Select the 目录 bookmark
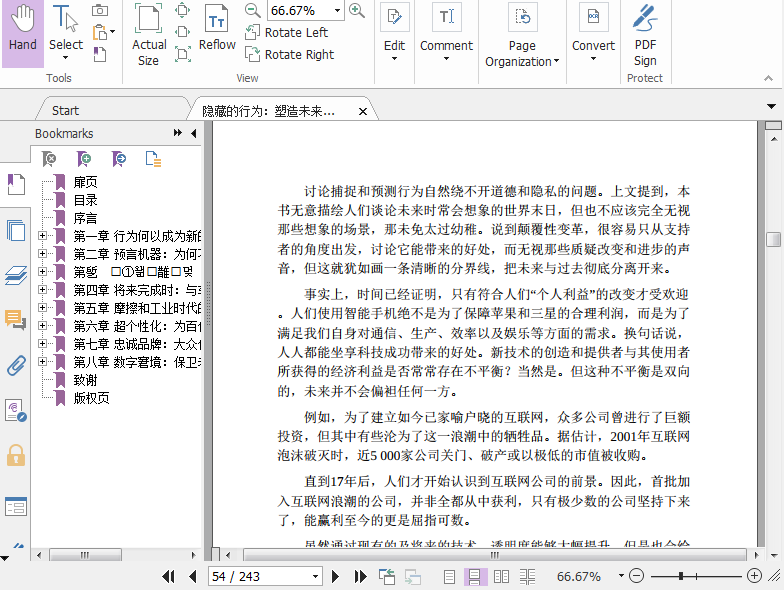This screenshot has width=784, height=590. [85, 200]
